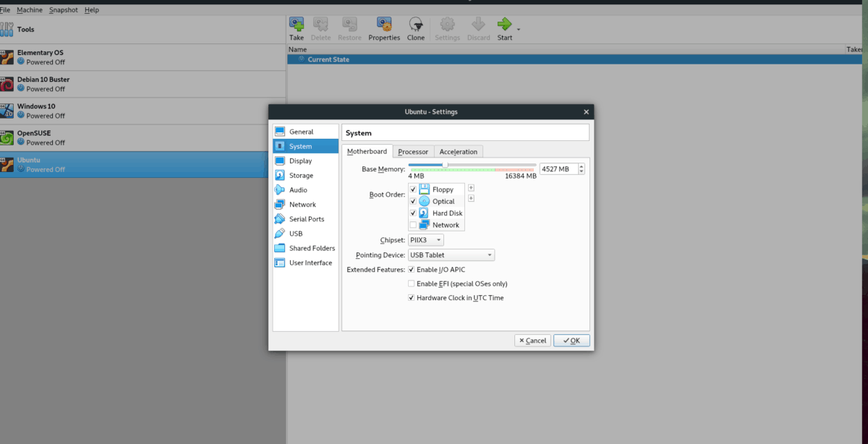Cancel the Ubuntu settings dialog
The height and width of the screenshot is (444, 868).
click(532, 341)
